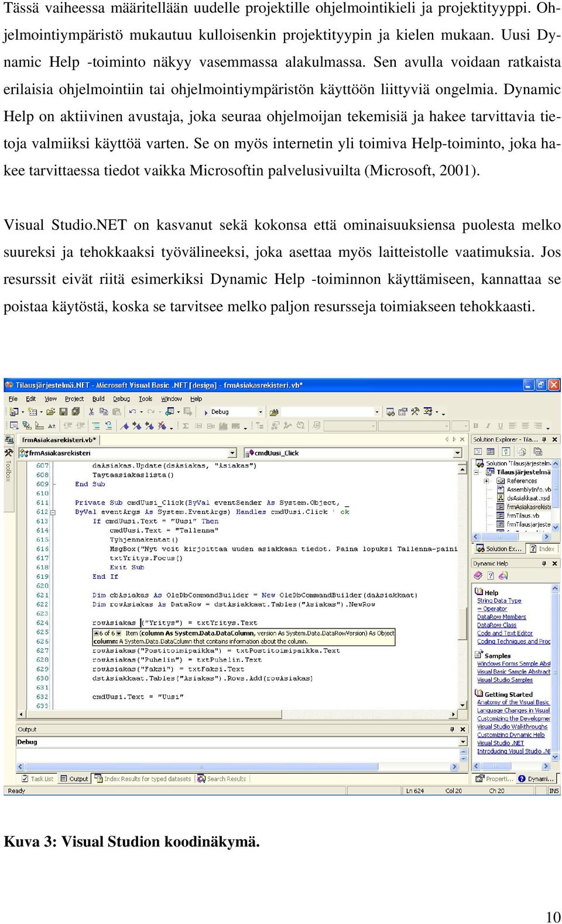Open the Visual Studio Walkthroughs link
Screen dimensions: 562x924
click(512, 727)
